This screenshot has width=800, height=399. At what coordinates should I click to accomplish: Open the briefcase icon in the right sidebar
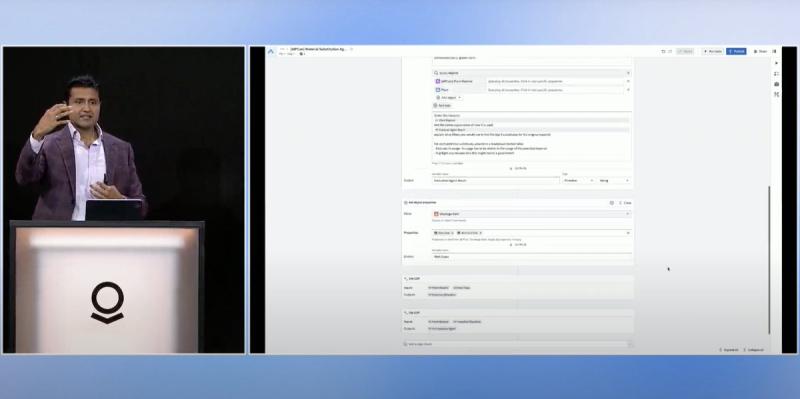(776, 84)
